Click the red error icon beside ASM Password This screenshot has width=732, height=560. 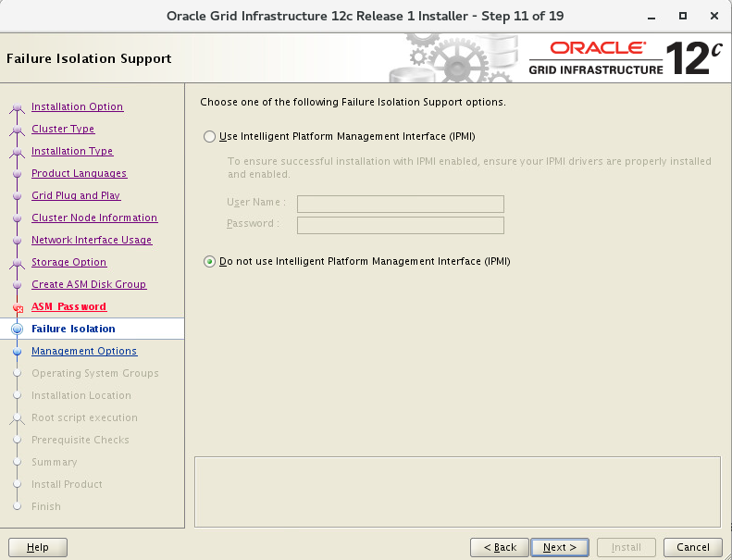[18, 308]
